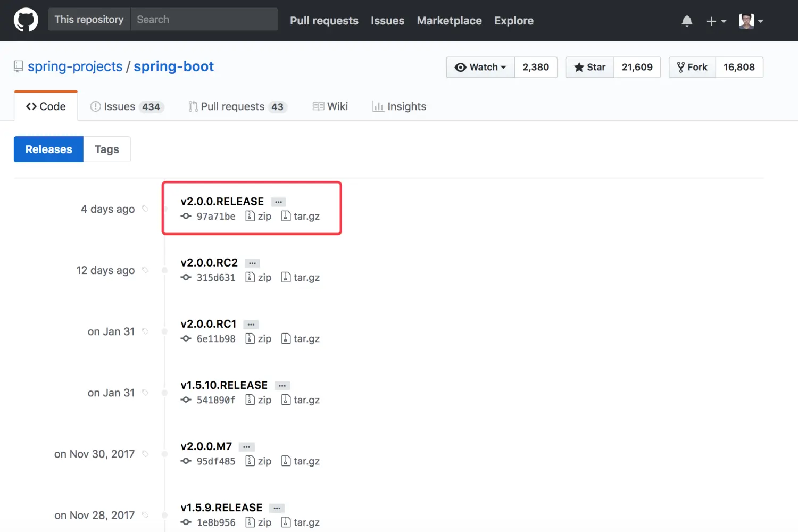Image resolution: width=798 pixels, height=532 pixels.
Task: Open the v2.0.0.RC2 tag
Action: click(x=209, y=262)
